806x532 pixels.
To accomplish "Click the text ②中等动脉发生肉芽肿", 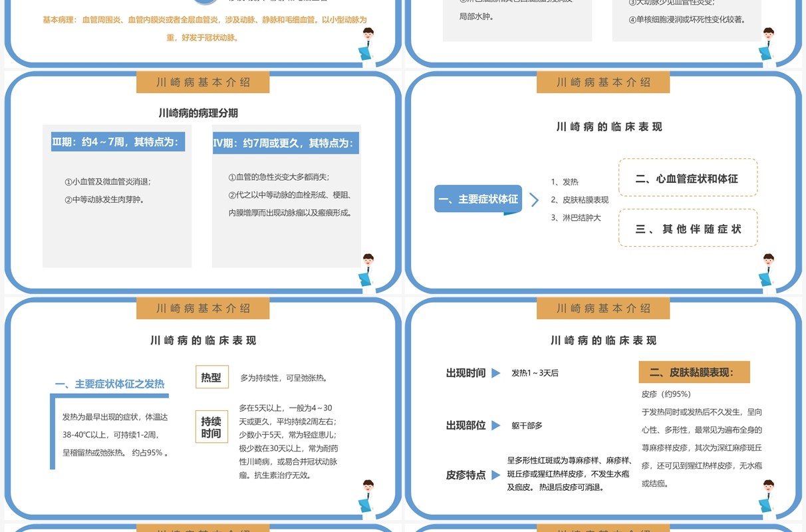I will [105, 199].
